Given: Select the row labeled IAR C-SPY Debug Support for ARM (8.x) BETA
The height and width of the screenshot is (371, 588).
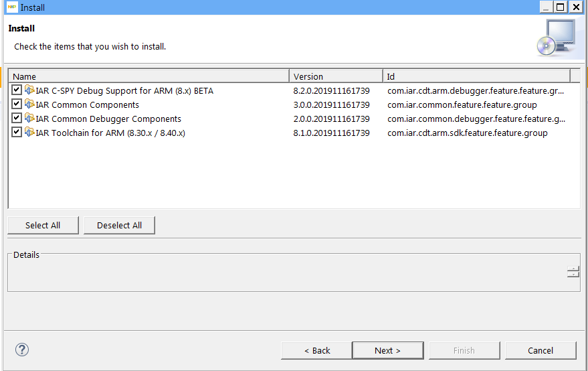Looking at the screenshot, I should click(124, 91).
